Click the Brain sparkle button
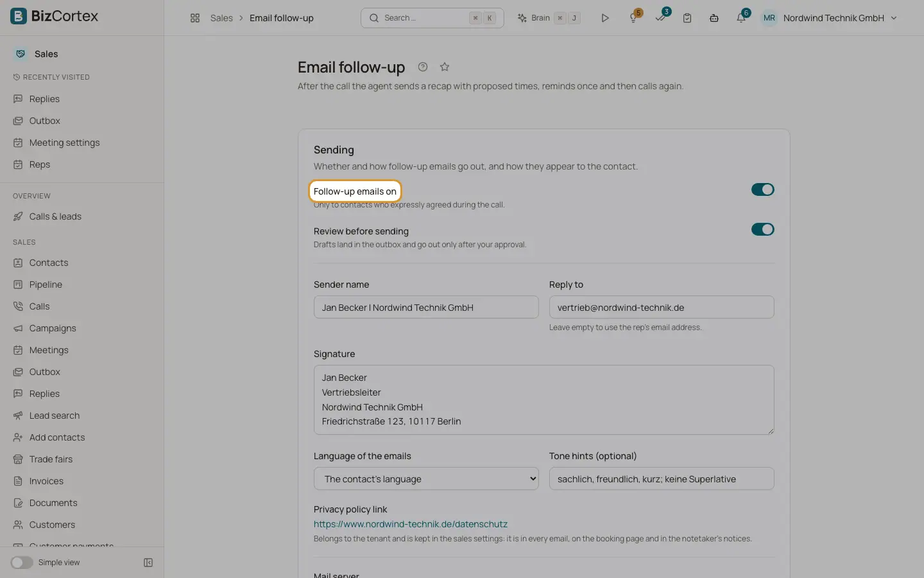 coord(549,18)
